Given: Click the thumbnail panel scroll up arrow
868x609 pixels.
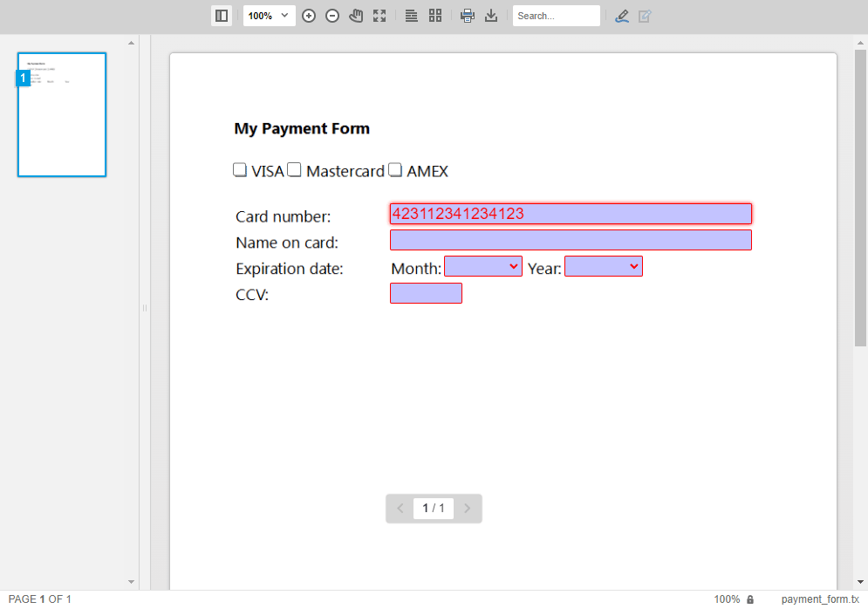Looking at the screenshot, I should point(131,43).
